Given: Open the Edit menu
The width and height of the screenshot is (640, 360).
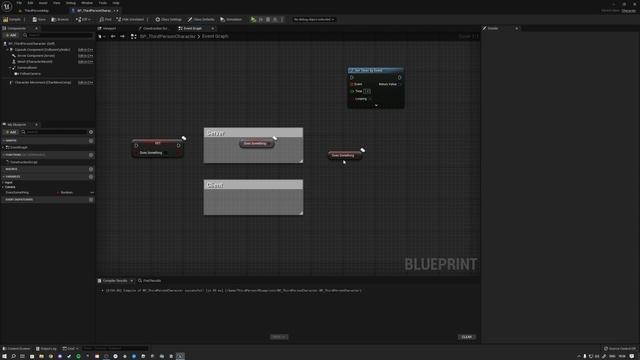Looking at the screenshot, I should pyautogui.click(x=30, y=3).
